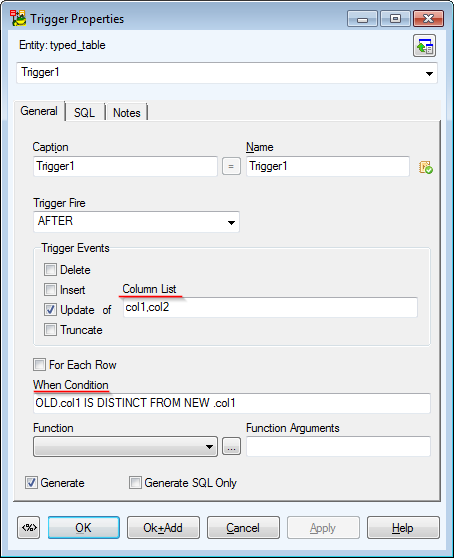Open the Notes tab

pyautogui.click(x=127, y=113)
